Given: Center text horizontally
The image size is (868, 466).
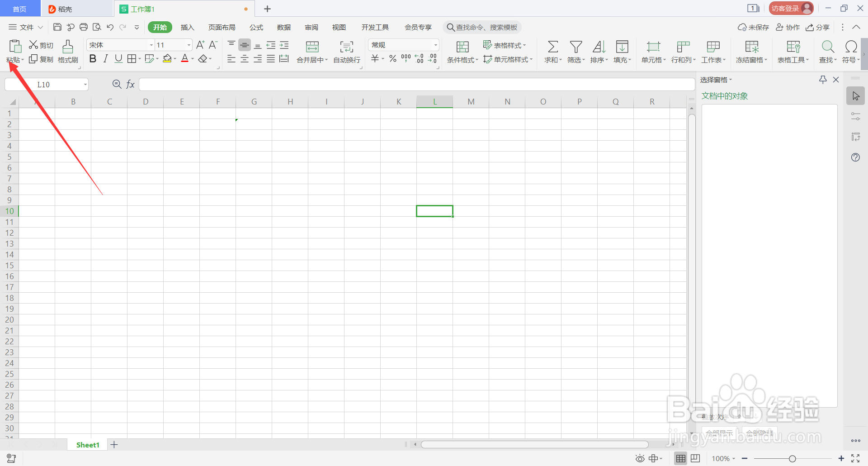Looking at the screenshot, I should (245, 59).
